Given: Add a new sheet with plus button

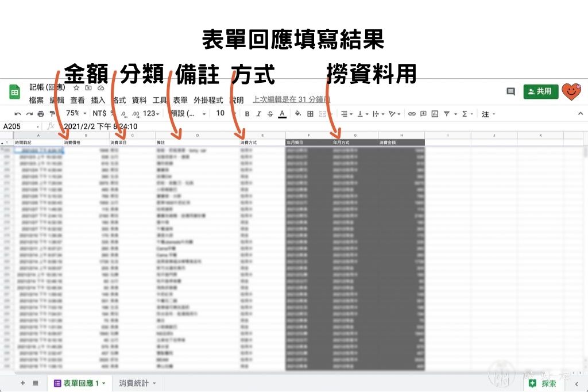Looking at the screenshot, I should (23, 383).
